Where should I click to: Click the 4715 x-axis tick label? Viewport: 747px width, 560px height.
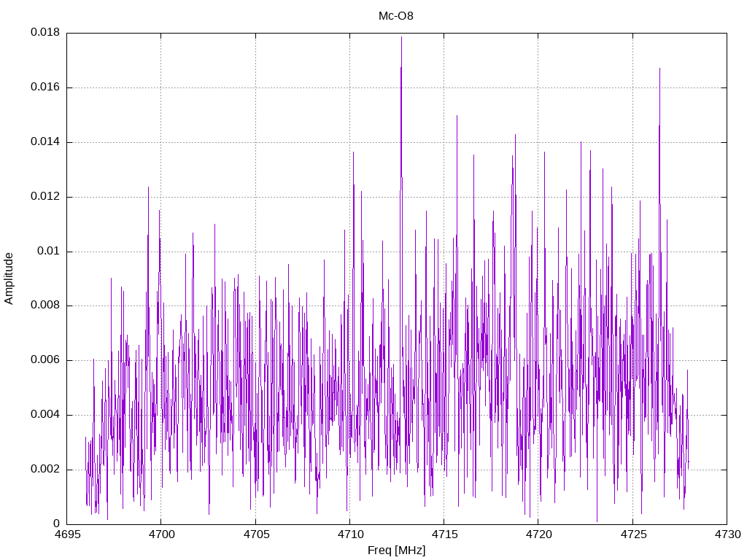pos(444,534)
